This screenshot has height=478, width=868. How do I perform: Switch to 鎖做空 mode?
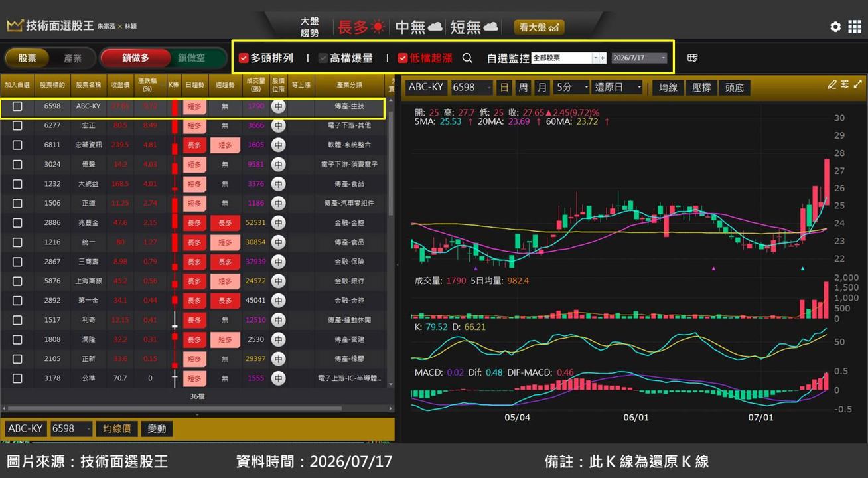(191, 58)
